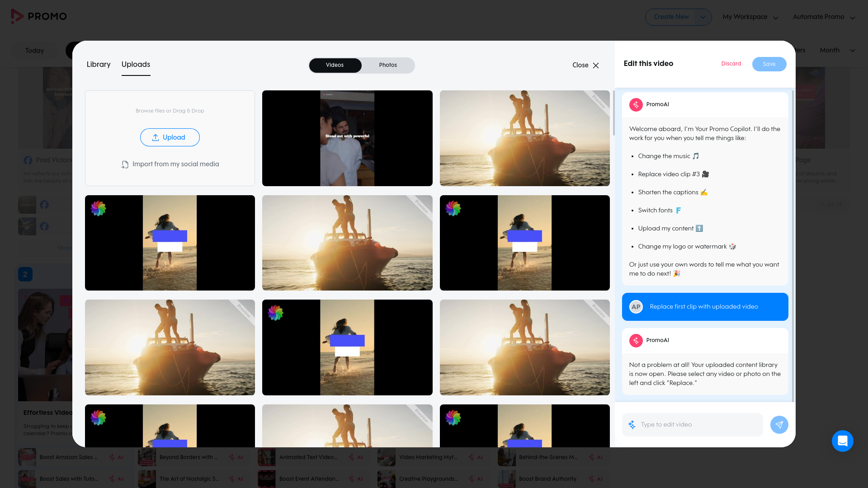
Task: Switch toggle to Photos
Action: [388, 65]
